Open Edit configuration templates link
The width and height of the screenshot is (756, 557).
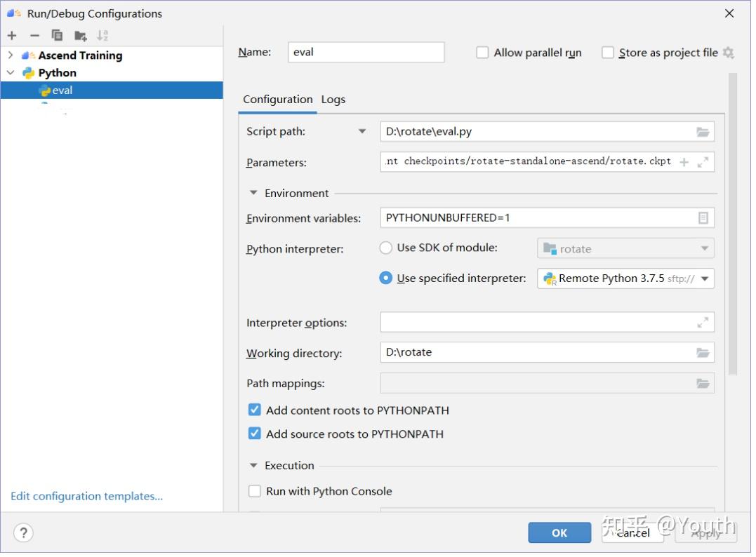[86, 497]
